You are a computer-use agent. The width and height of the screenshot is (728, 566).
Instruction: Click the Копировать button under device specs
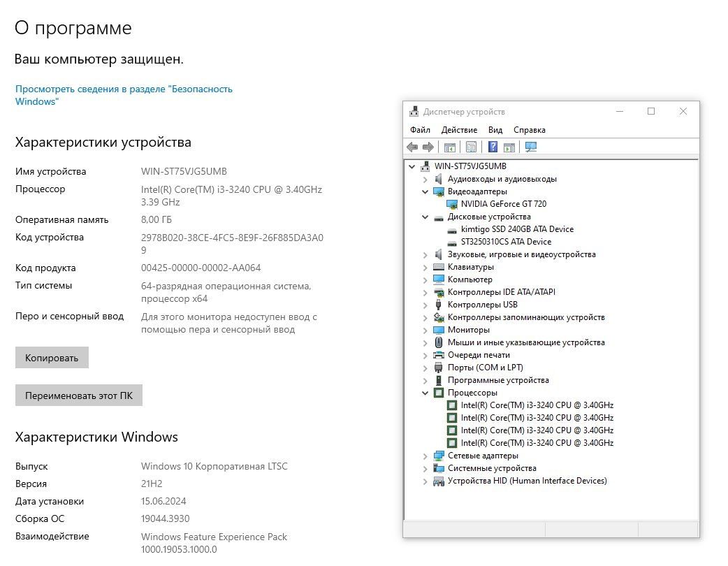pyautogui.click(x=52, y=358)
